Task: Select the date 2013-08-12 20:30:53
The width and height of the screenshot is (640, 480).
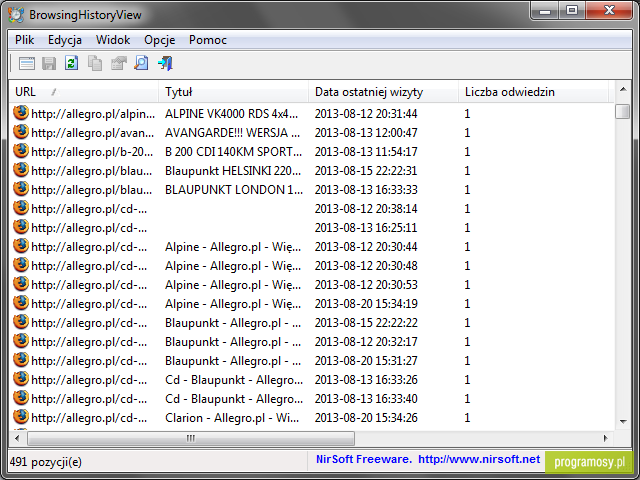Action: tap(366, 284)
